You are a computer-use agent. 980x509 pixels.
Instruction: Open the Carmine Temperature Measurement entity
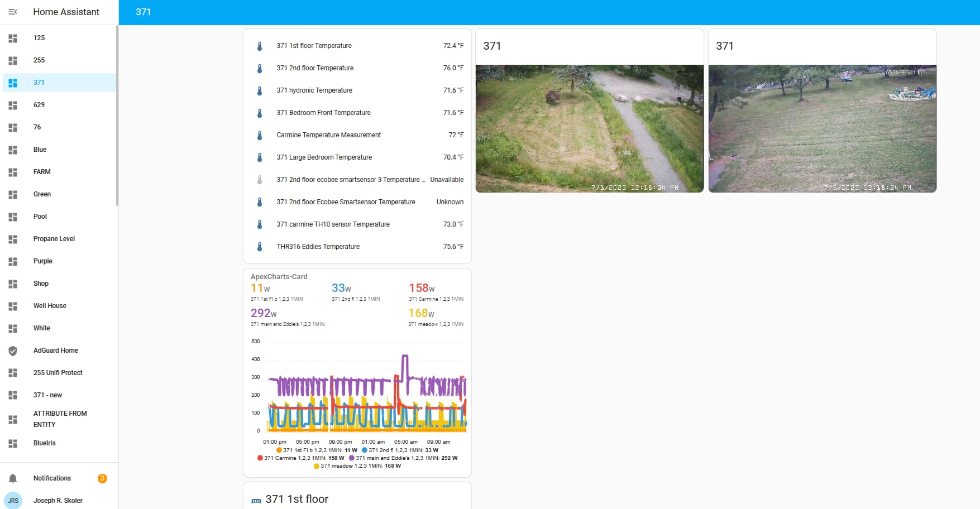pos(328,135)
